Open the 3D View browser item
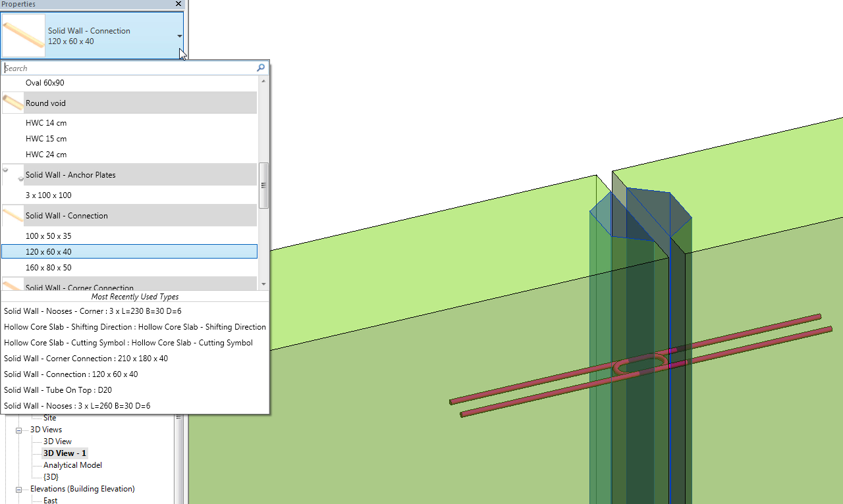Viewport: 843px width, 504px height. click(x=57, y=441)
